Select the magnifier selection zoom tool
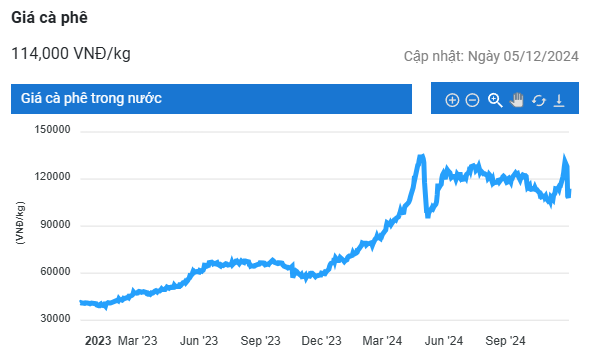The width and height of the screenshot is (595, 364). 495,100
